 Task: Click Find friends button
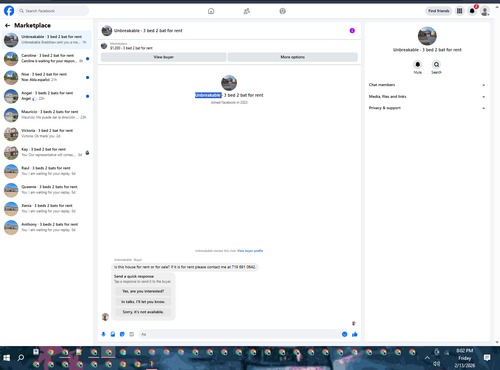(439, 11)
